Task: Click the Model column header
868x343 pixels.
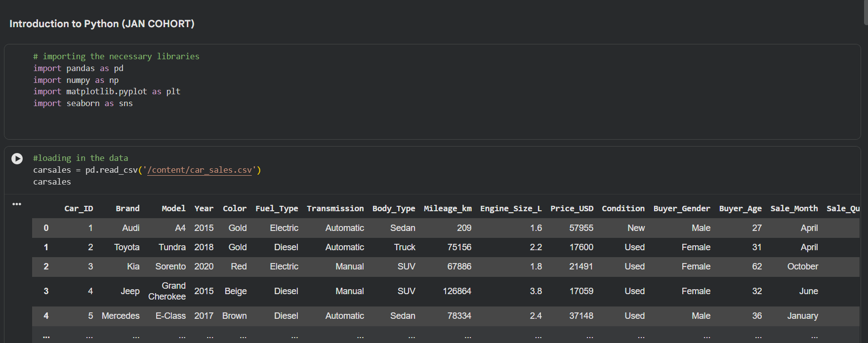Action: pos(173,208)
